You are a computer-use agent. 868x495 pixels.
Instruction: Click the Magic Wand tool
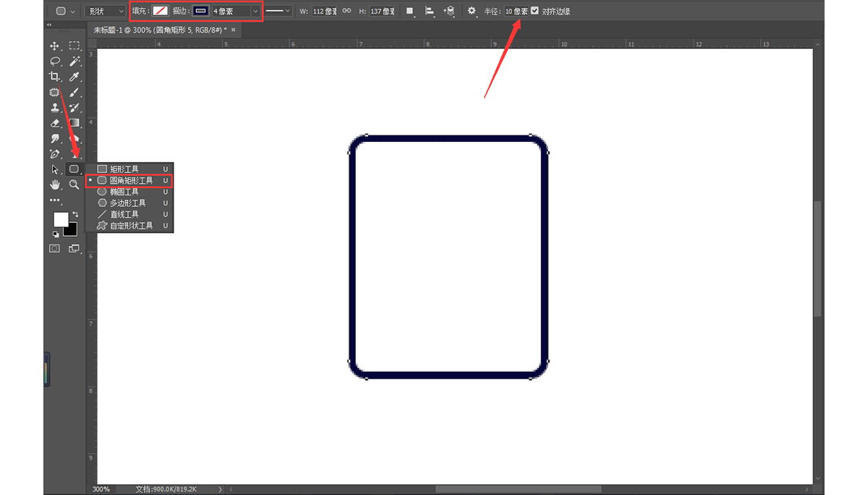pyautogui.click(x=74, y=62)
